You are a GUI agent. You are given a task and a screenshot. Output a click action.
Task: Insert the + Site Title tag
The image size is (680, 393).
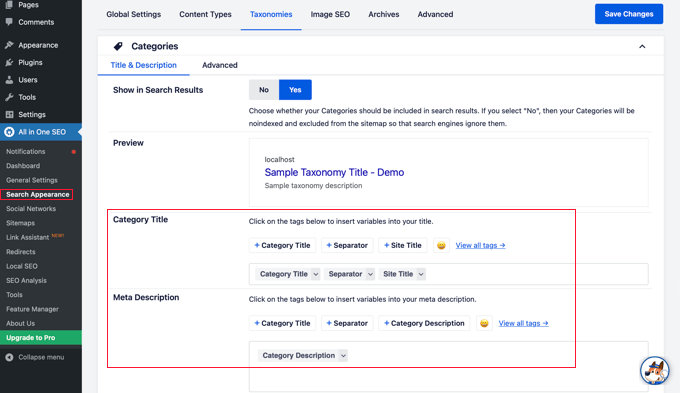point(402,246)
